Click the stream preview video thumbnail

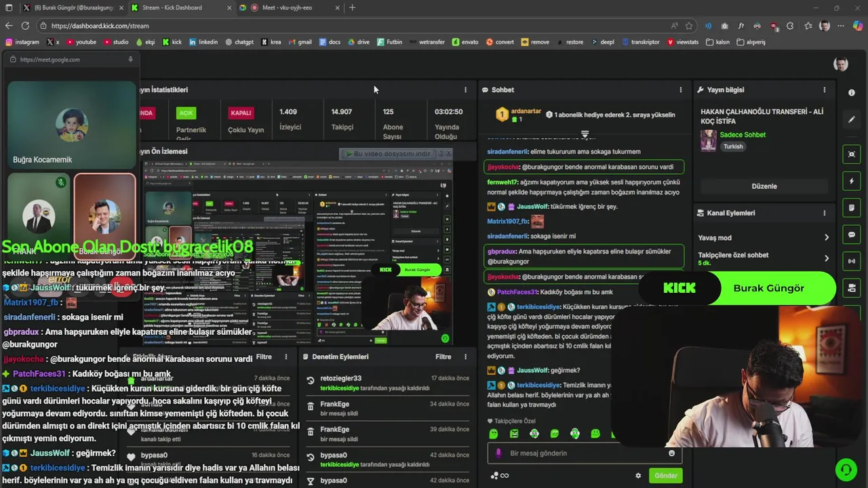pyautogui.click(x=298, y=253)
